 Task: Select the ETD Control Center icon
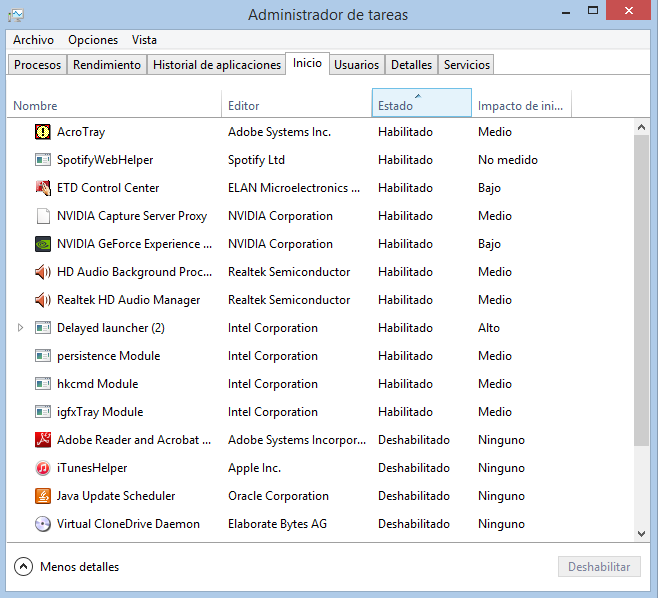[x=42, y=188]
